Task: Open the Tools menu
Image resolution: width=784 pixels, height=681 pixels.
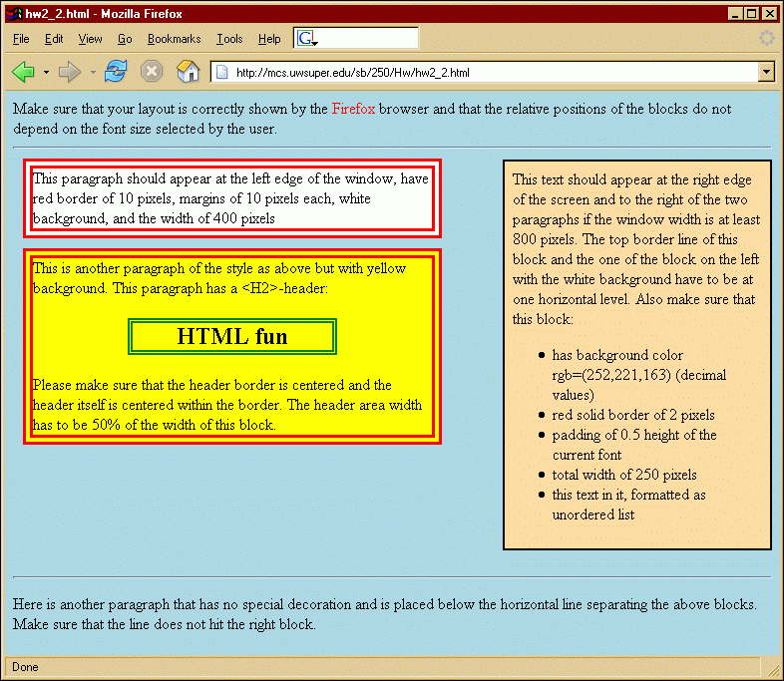Action: pos(229,39)
